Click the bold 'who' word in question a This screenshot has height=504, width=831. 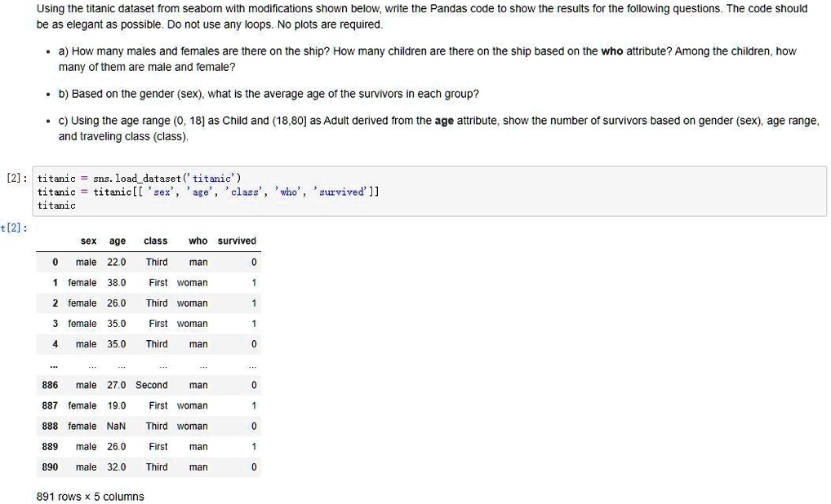(611, 51)
